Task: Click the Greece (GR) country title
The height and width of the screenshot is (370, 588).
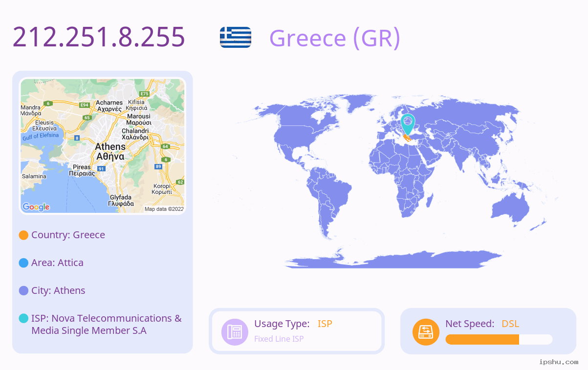Action: click(335, 38)
